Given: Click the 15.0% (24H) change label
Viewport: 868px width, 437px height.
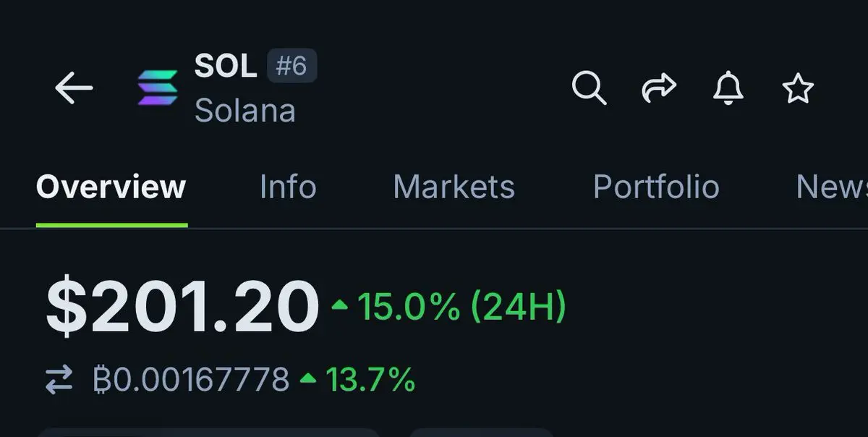Looking at the screenshot, I should [462, 306].
